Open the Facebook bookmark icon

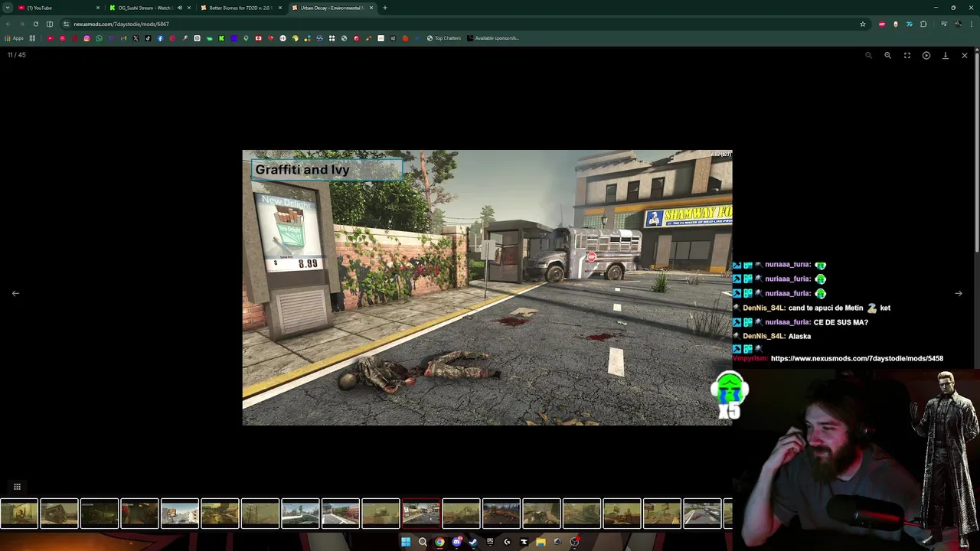(160, 38)
